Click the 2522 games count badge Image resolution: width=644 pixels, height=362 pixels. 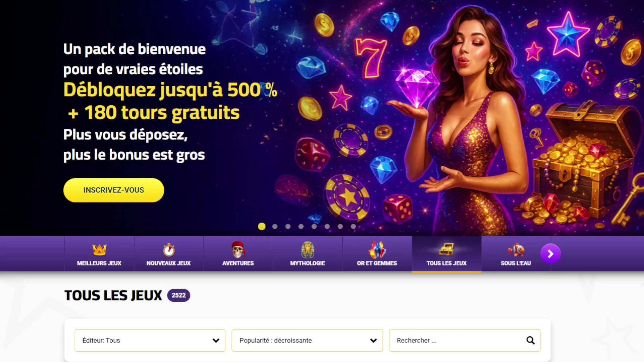pyautogui.click(x=179, y=295)
